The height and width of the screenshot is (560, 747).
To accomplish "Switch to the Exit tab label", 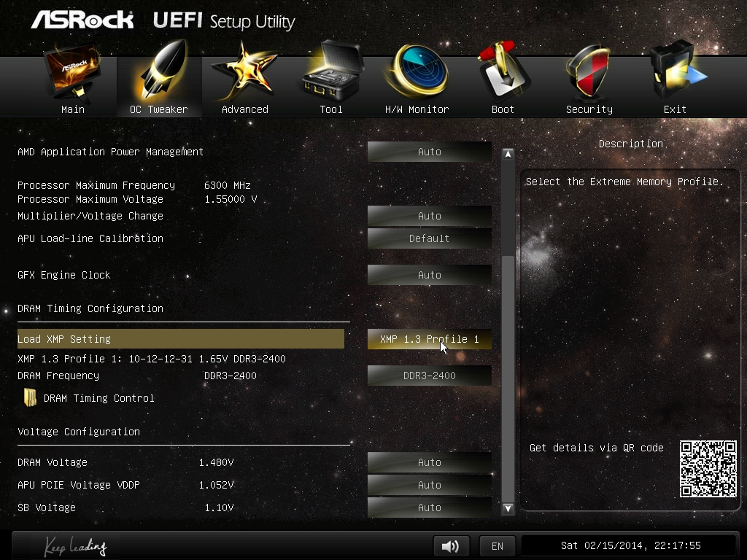I will (x=675, y=109).
